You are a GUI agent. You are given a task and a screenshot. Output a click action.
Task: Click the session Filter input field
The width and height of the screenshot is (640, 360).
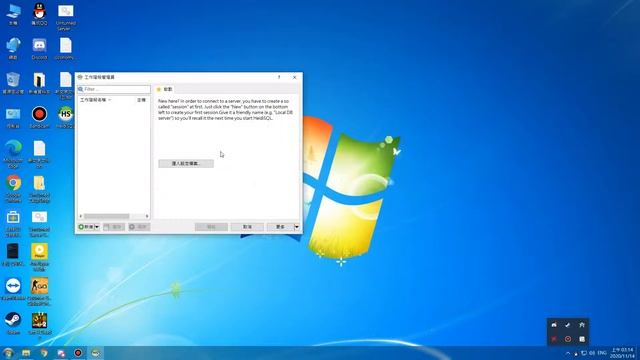(x=114, y=89)
